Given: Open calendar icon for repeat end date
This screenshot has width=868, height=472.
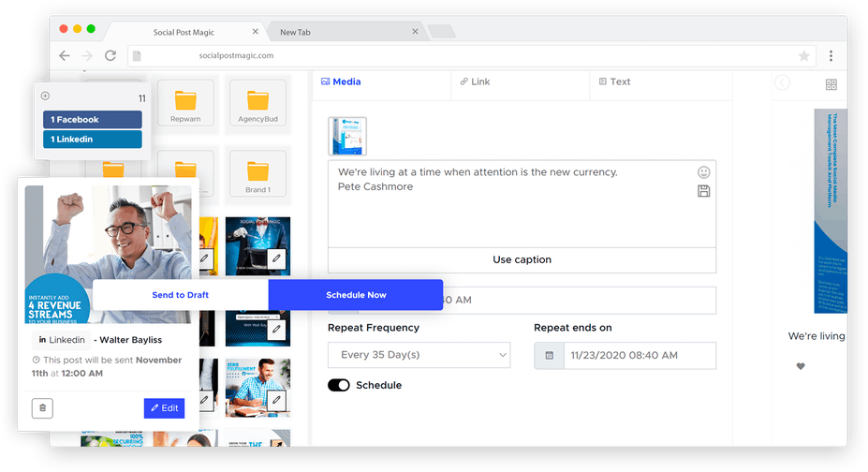Looking at the screenshot, I should (549, 355).
